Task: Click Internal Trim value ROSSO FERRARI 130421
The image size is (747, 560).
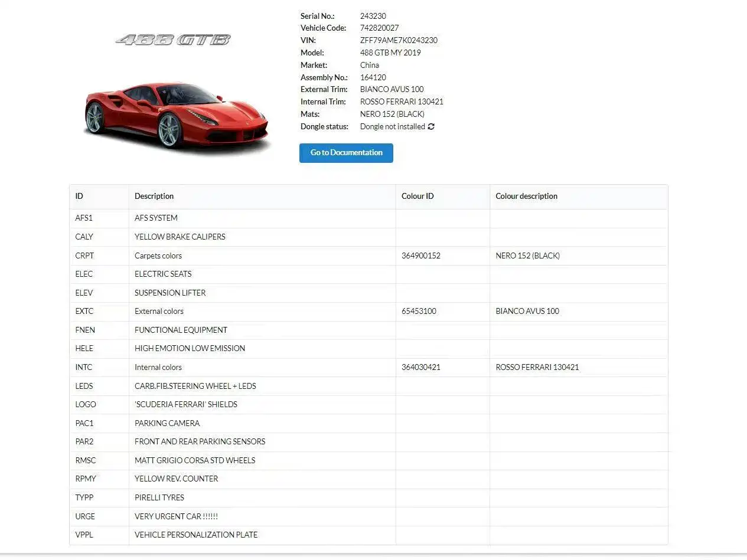Action: click(x=402, y=102)
